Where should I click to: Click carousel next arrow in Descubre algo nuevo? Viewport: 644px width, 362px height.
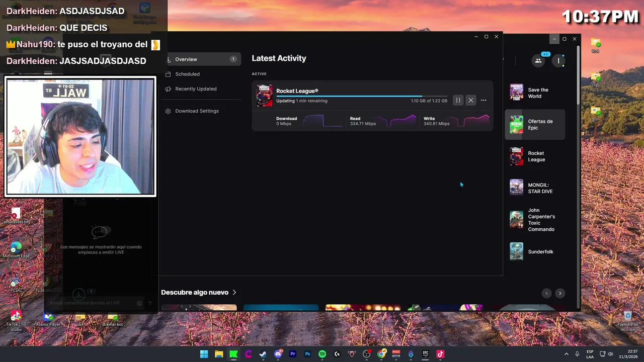tap(559, 293)
